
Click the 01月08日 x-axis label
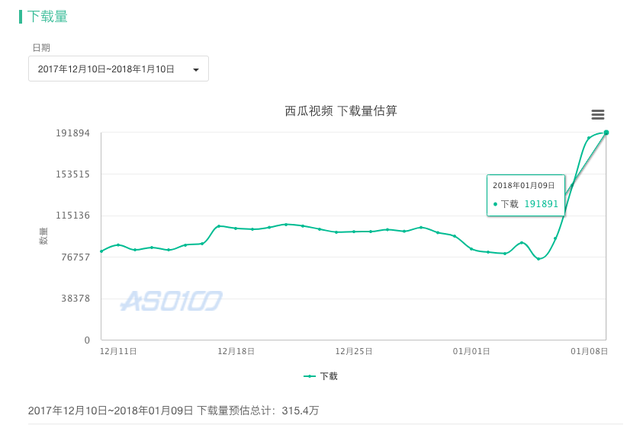pos(589,351)
